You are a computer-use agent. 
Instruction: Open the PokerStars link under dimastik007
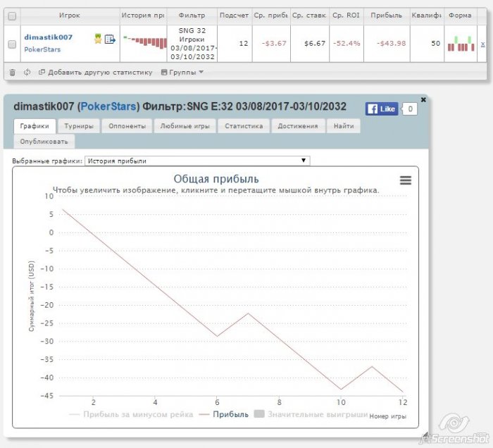[42, 49]
